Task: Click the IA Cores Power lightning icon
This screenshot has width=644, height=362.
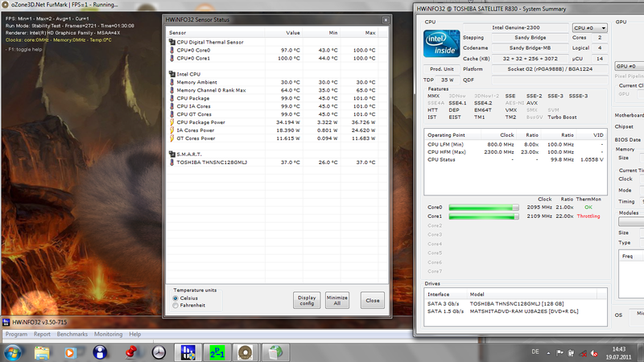Action: pos(171,130)
